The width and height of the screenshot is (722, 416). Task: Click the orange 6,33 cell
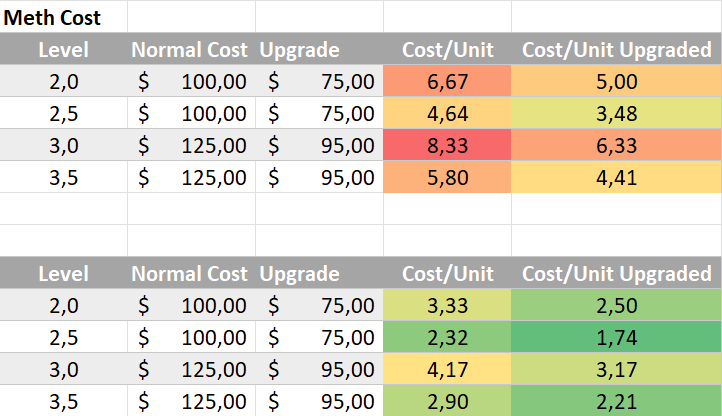point(616,145)
